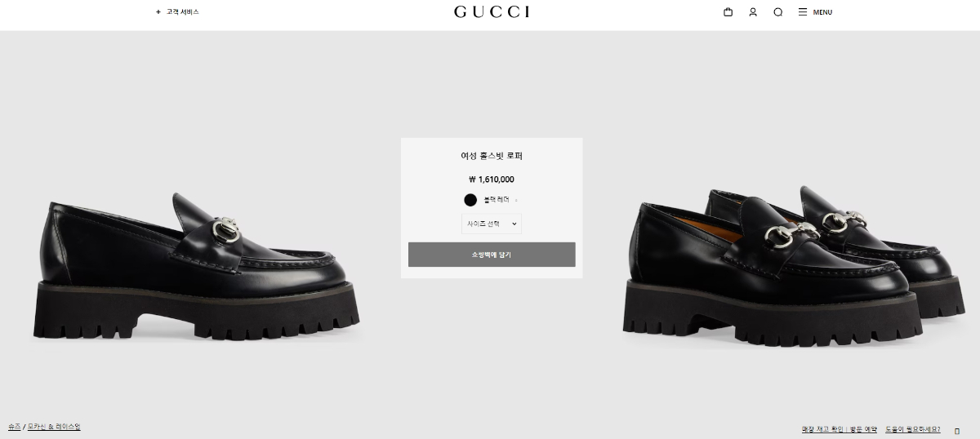Screen dimensions: 980x439
Task: Open the shopping bag icon
Action: pos(728,12)
